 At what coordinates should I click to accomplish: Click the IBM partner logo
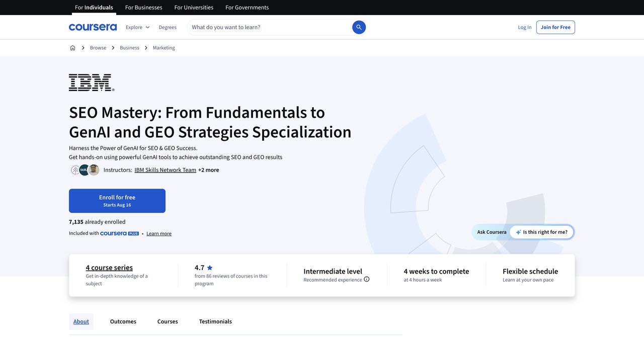point(92,82)
